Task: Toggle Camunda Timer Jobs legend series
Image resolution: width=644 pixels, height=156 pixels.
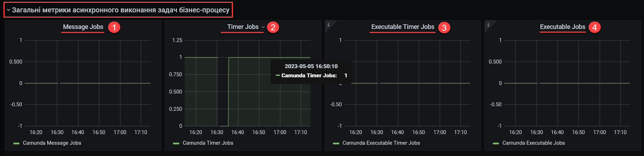Action: pos(208,143)
